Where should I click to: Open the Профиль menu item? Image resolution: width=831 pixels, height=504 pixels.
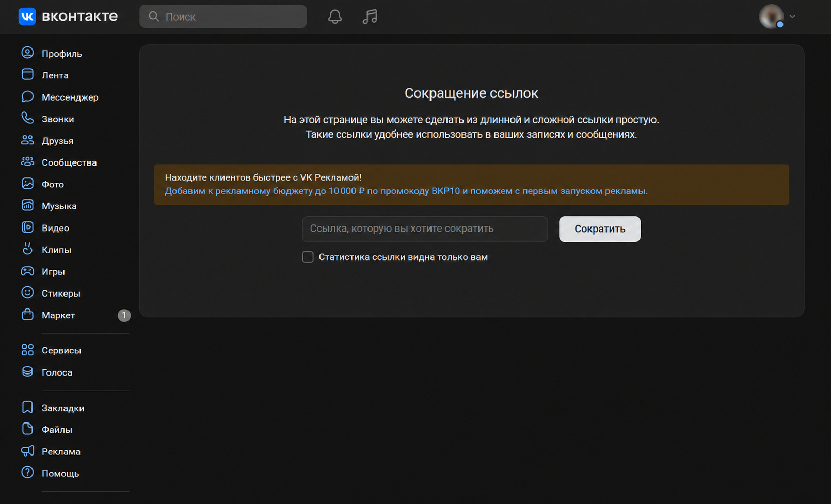pyautogui.click(x=61, y=54)
